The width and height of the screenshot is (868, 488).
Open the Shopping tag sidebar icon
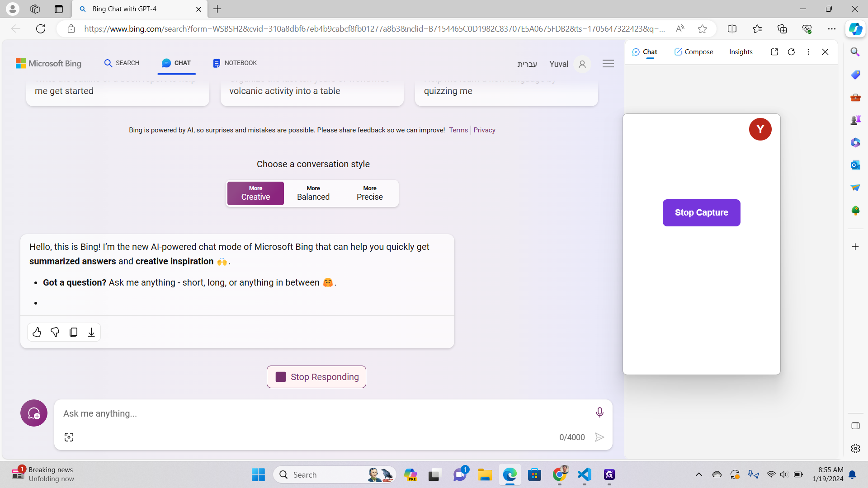pos(855,75)
